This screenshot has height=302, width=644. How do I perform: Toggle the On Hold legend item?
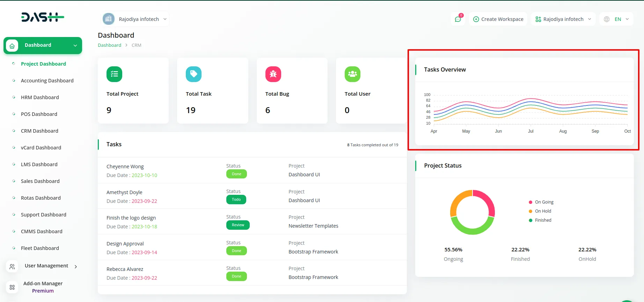pyautogui.click(x=543, y=211)
